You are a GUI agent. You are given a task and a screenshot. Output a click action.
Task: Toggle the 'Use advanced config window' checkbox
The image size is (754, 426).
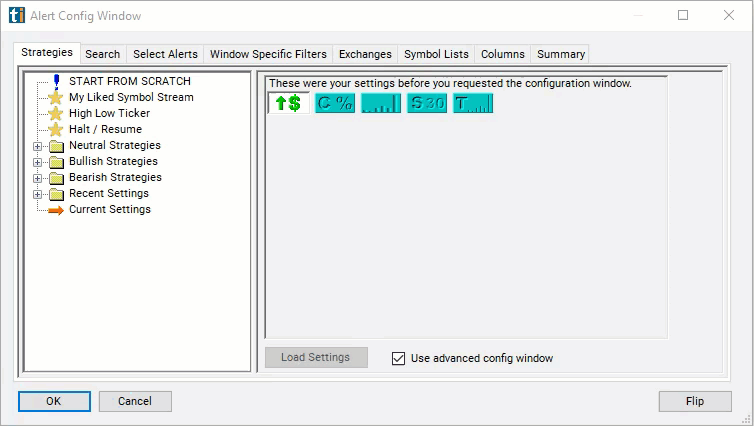click(x=399, y=358)
